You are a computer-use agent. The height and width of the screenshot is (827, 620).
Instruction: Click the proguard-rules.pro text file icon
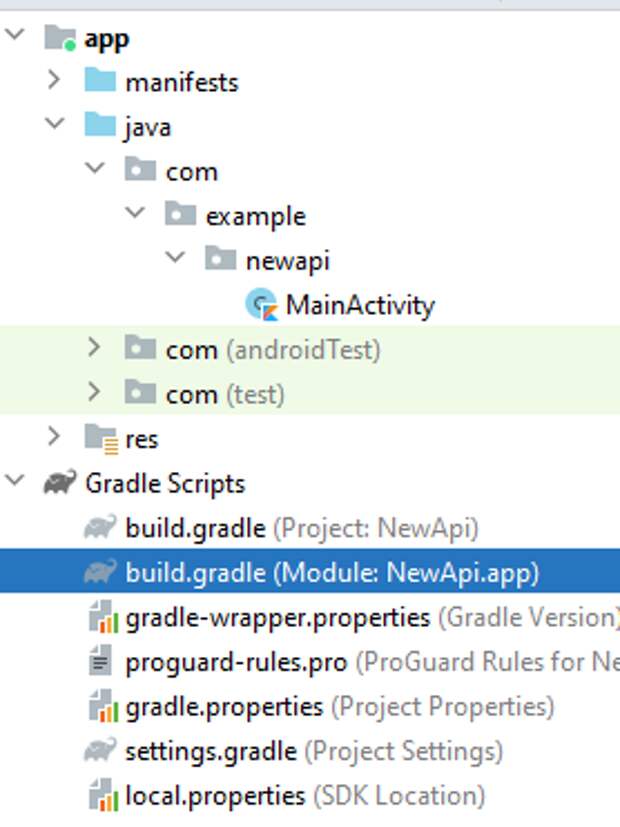click(100, 662)
